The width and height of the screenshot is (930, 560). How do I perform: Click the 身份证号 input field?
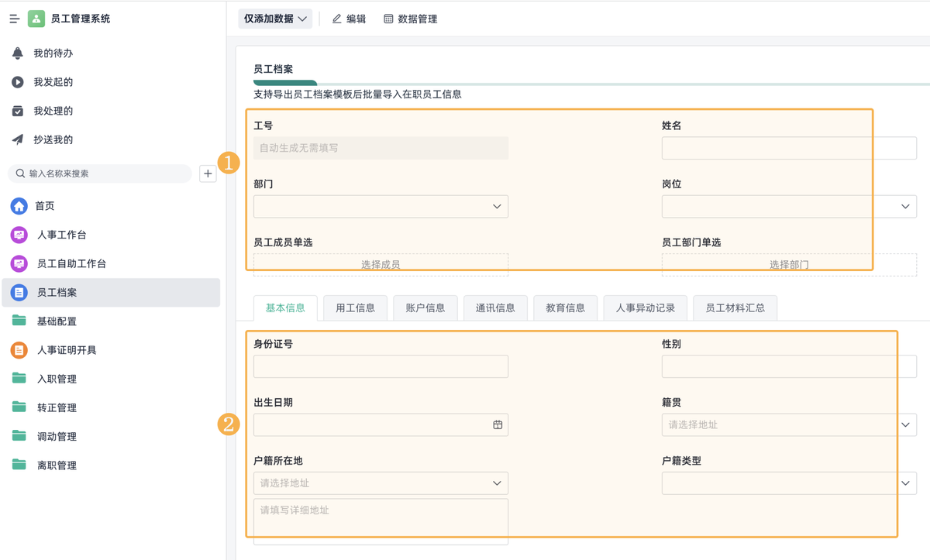(x=381, y=366)
